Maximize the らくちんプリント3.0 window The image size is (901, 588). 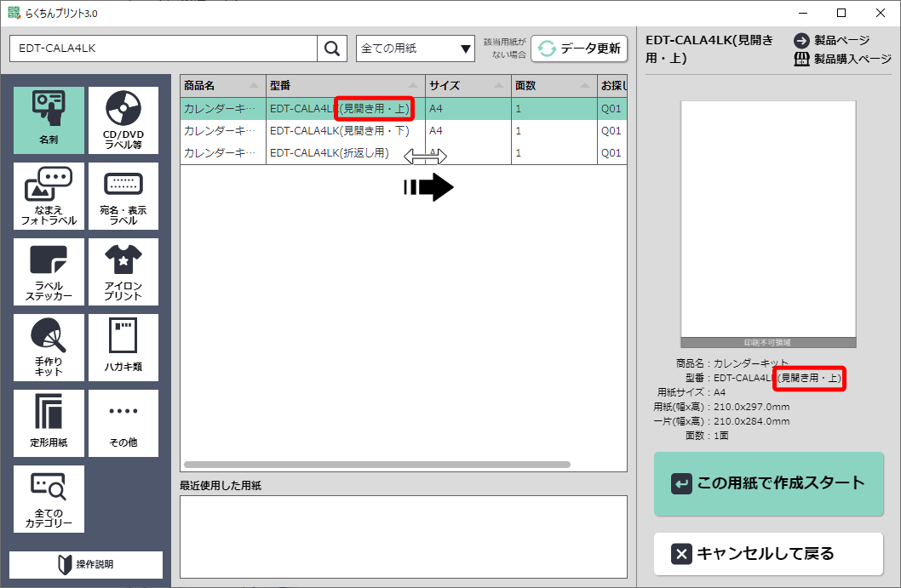(x=841, y=13)
